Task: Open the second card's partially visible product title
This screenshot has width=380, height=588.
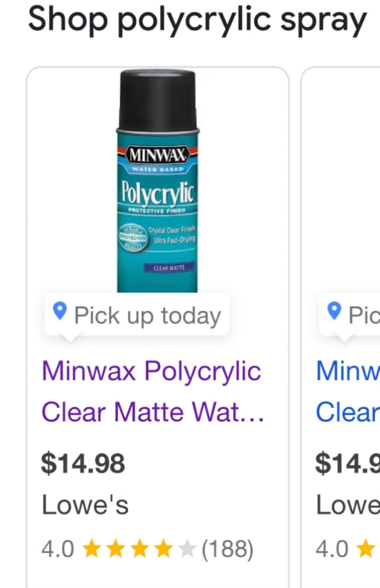Action: click(x=348, y=391)
